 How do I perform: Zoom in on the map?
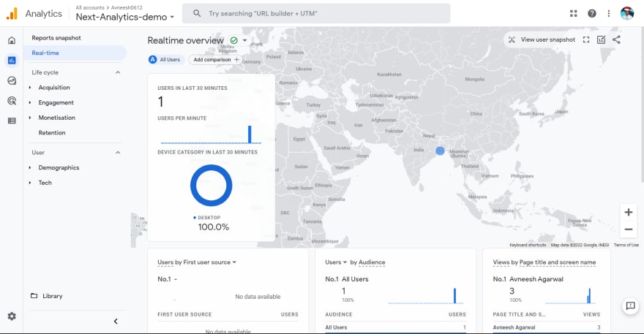coord(629,212)
